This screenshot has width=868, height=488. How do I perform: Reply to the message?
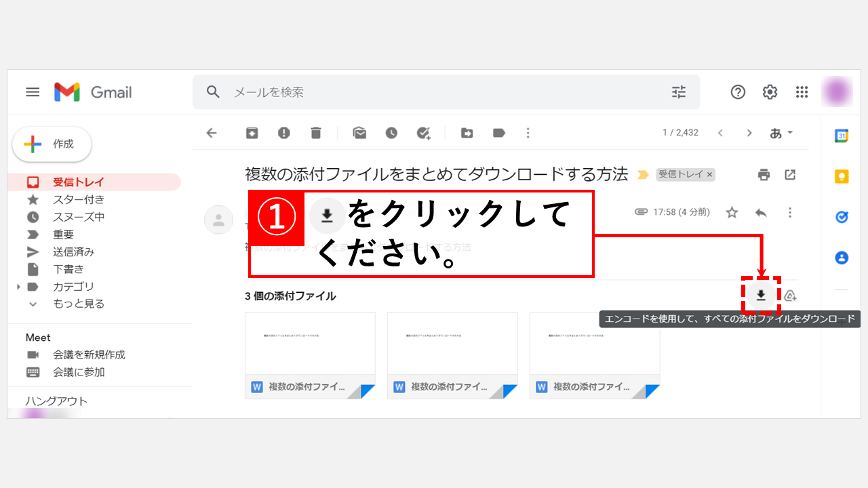(x=761, y=213)
